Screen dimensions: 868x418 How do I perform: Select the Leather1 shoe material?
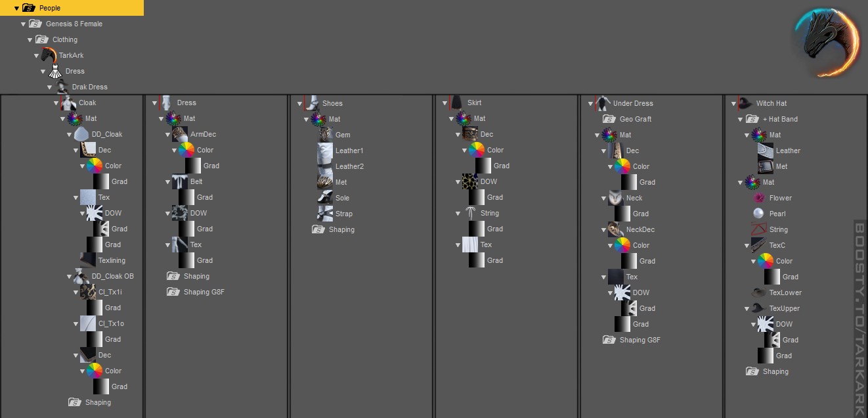click(349, 151)
